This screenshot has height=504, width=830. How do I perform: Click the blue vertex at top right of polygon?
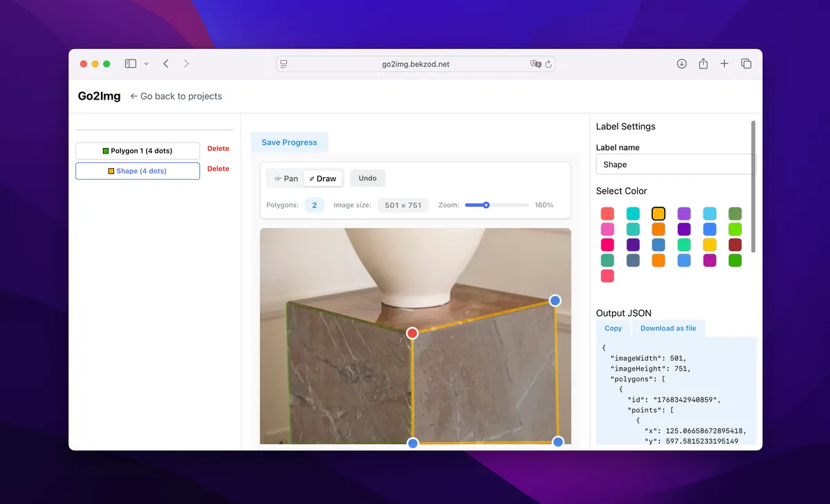point(555,300)
